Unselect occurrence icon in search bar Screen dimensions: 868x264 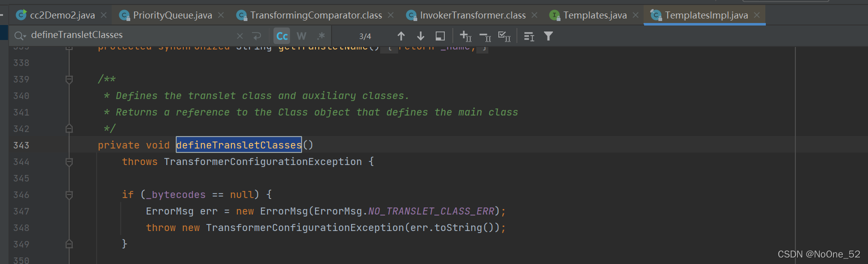click(485, 36)
